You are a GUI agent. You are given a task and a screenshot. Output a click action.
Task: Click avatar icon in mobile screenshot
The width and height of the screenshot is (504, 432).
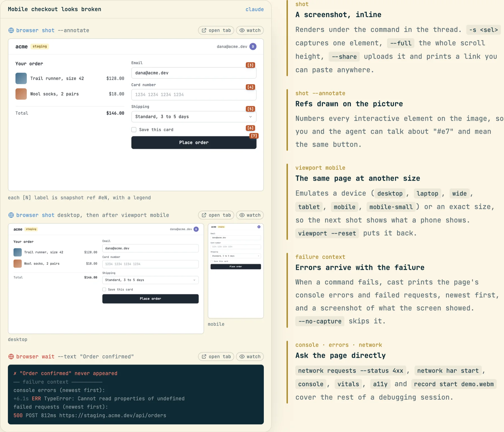tap(259, 227)
